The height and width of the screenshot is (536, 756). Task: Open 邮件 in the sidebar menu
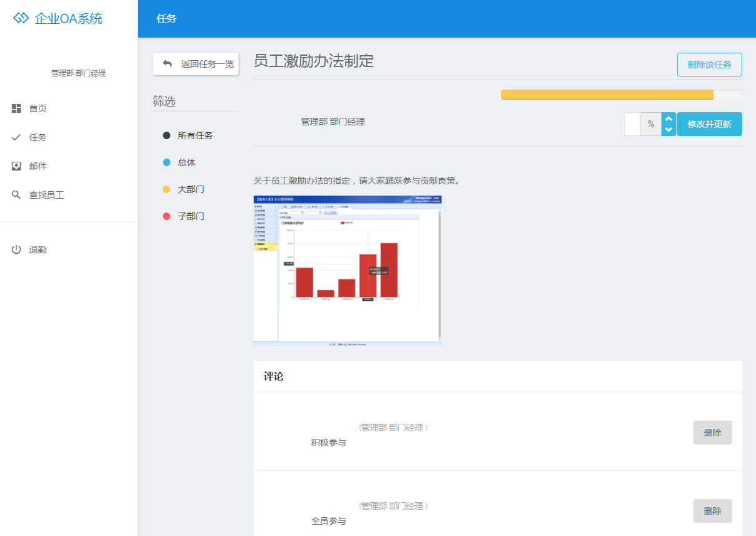click(x=38, y=166)
